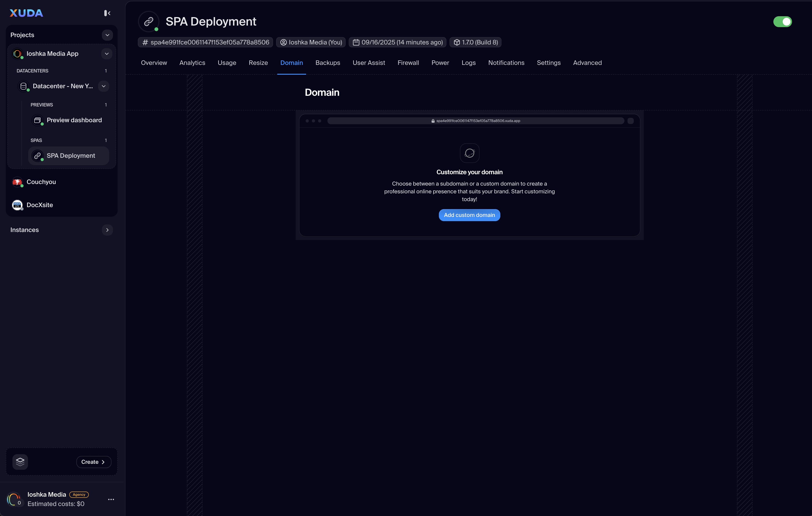
Task: Switch to the Firewall tab
Action: point(408,63)
